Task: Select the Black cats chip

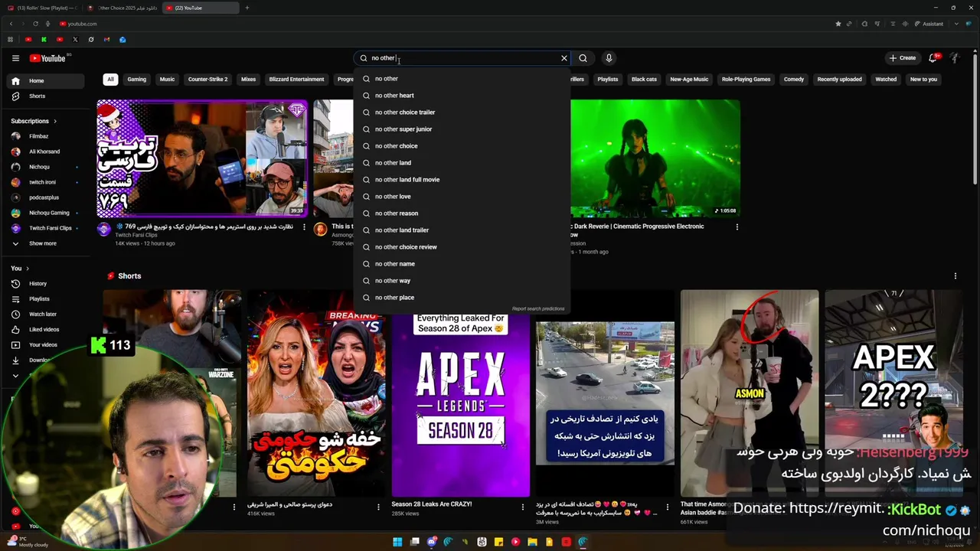Action: click(x=644, y=79)
